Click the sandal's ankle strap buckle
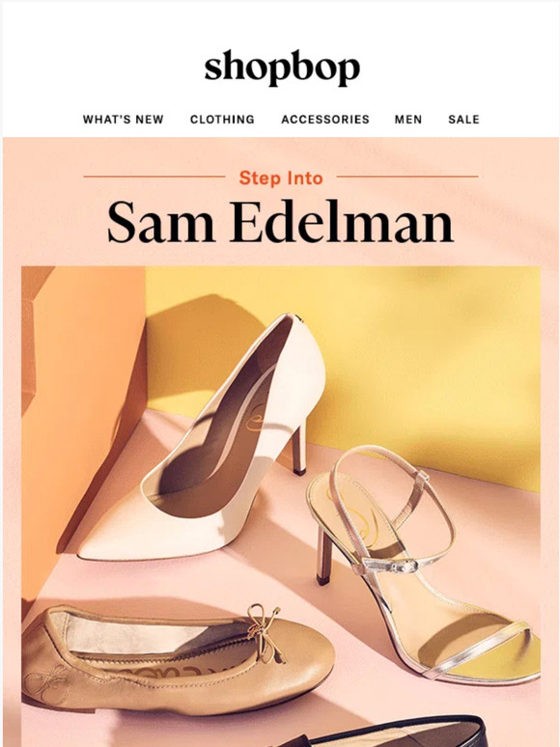 (x=392, y=566)
